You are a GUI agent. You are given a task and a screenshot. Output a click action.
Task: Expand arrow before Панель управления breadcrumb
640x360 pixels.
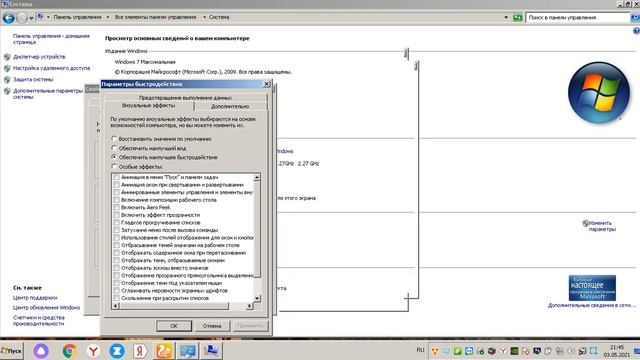point(48,17)
